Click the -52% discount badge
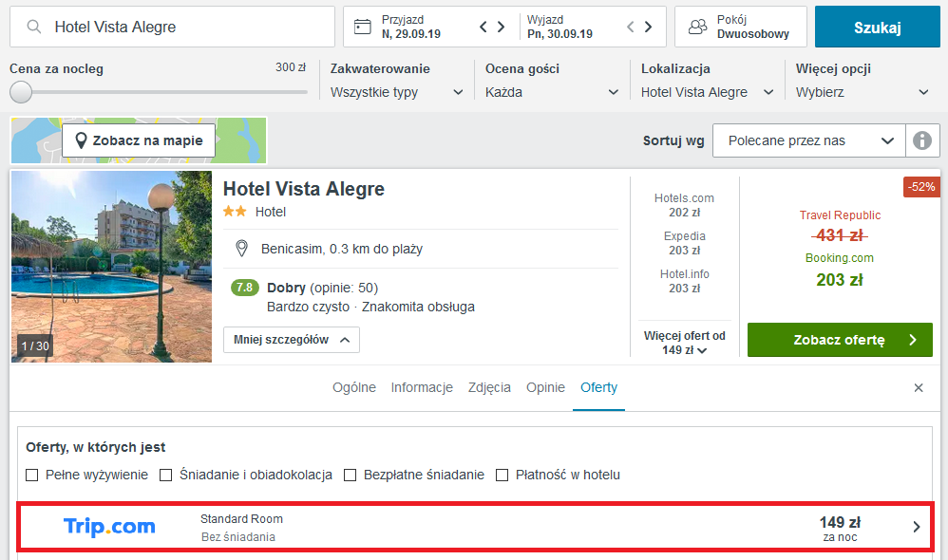Screen dimensions: 948x560 pos(921,187)
